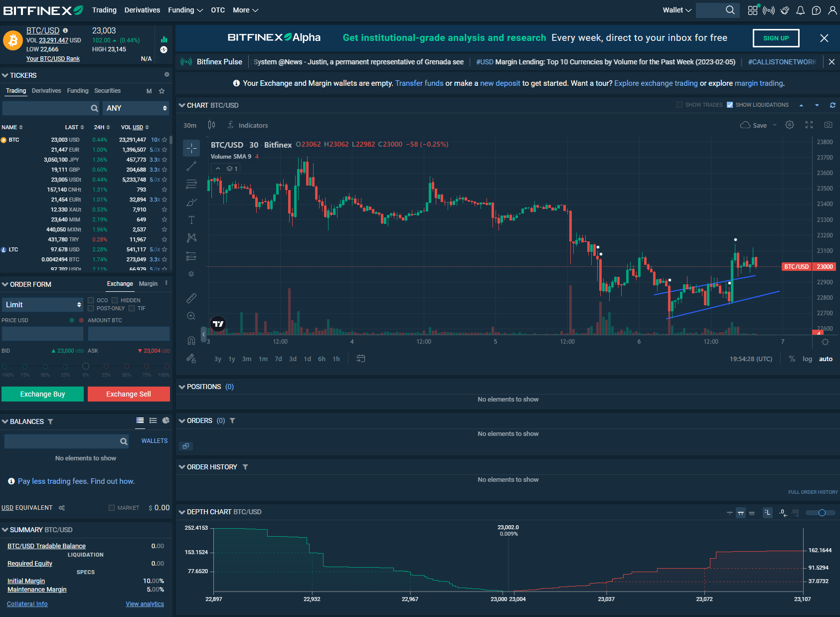Open the Trading menu
Viewport: 840px width, 617px height.
point(104,10)
